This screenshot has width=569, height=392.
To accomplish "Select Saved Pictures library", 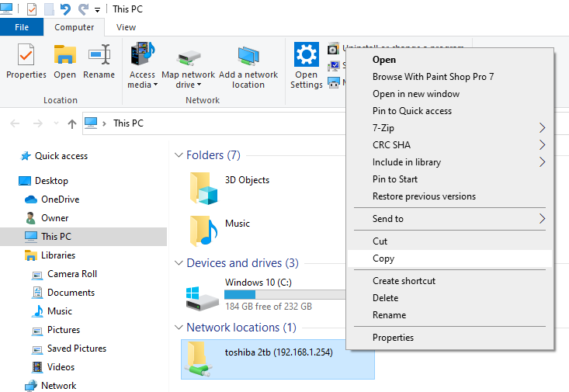I will (77, 349).
